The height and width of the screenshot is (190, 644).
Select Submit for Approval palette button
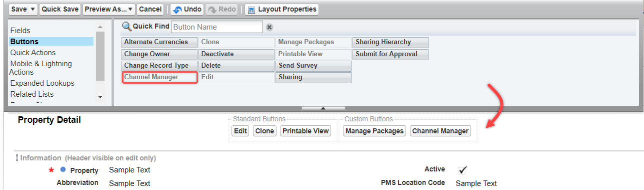(x=390, y=54)
